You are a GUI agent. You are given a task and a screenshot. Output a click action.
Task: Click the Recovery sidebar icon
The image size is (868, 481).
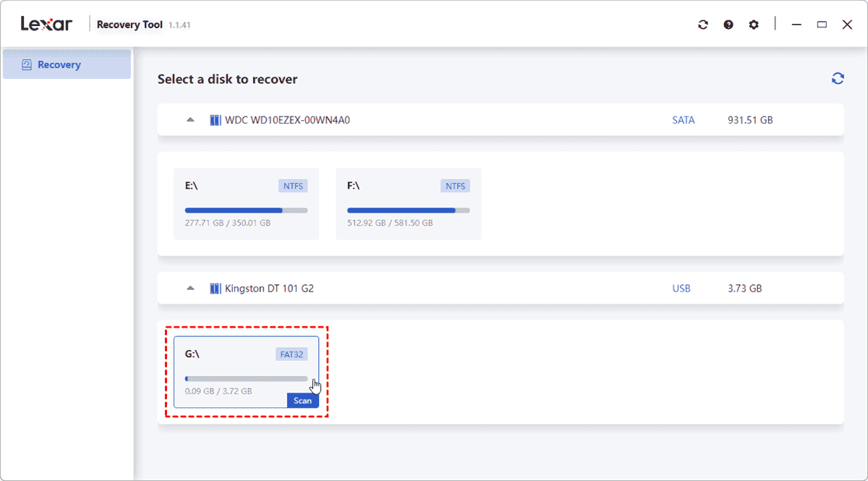click(27, 65)
